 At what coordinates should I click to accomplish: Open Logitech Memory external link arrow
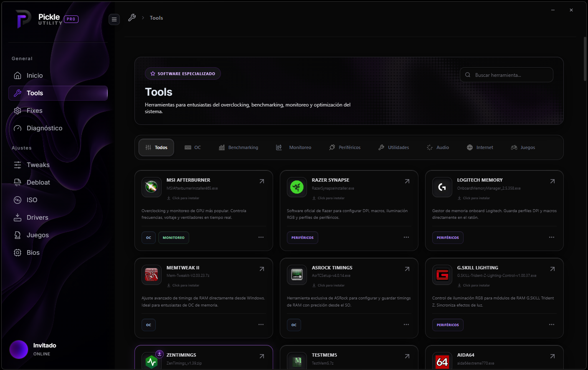click(x=553, y=181)
